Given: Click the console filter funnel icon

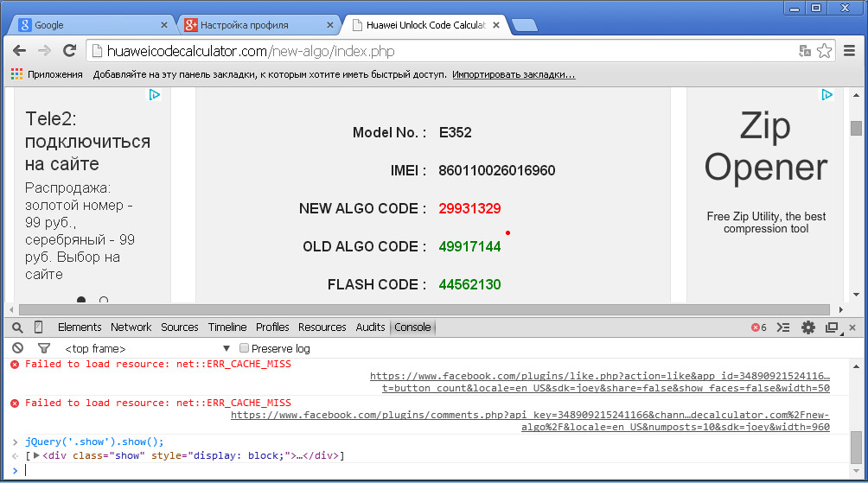Looking at the screenshot, I should [x=44, y=348].
